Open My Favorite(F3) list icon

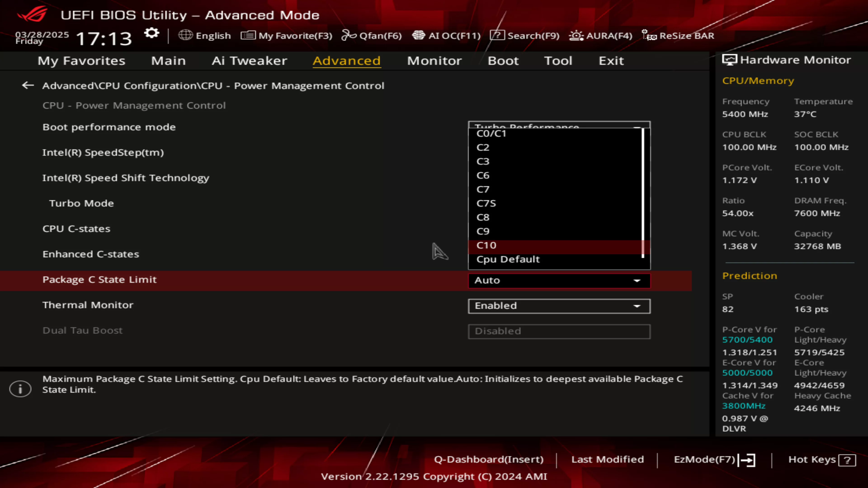[x=248, y=35]
